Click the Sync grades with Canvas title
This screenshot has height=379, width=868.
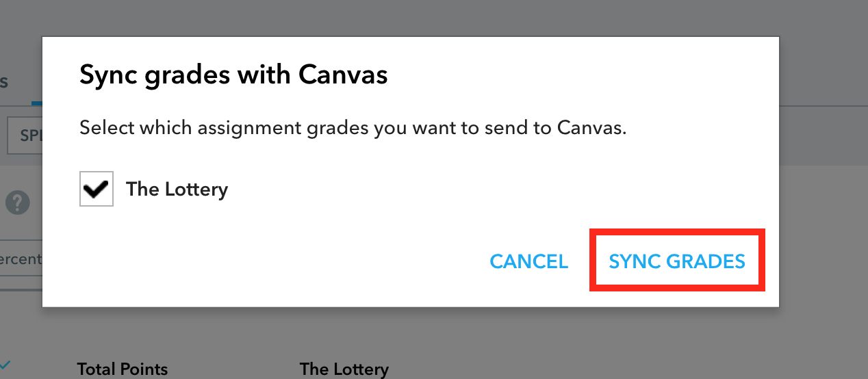tap(233, 74)
